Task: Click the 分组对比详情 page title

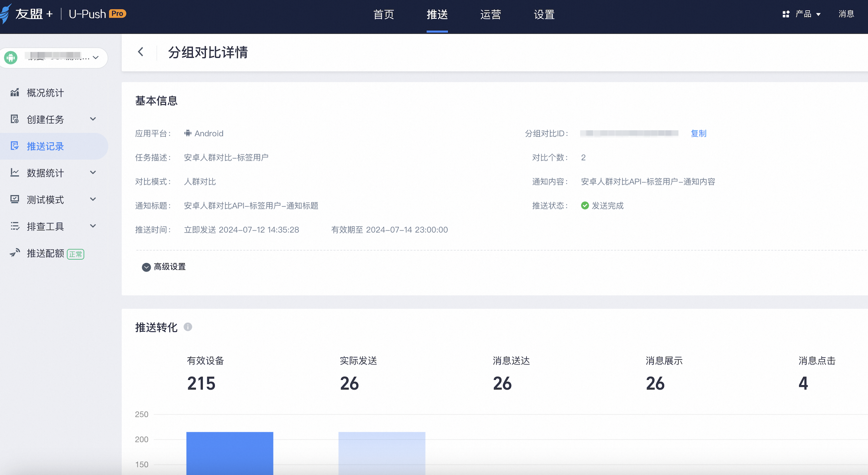Action: tap(208, 52)
